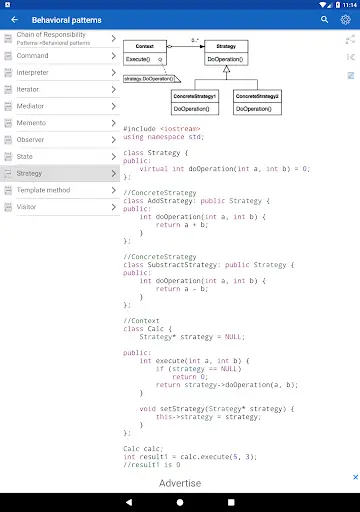The height and width of the screenshot is (512, 360).
Task: Tap Android home navigation button
Action: [180, 502]
